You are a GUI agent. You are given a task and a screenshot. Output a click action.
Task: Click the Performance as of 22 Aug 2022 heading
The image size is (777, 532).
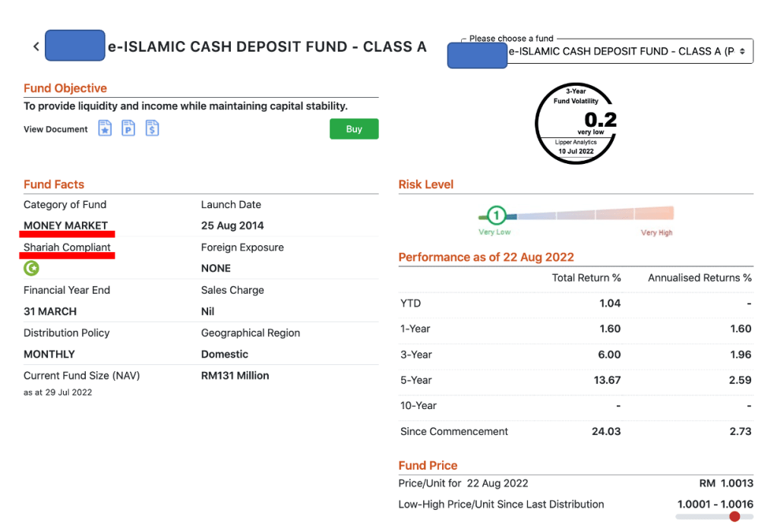(x=486, y=257)
